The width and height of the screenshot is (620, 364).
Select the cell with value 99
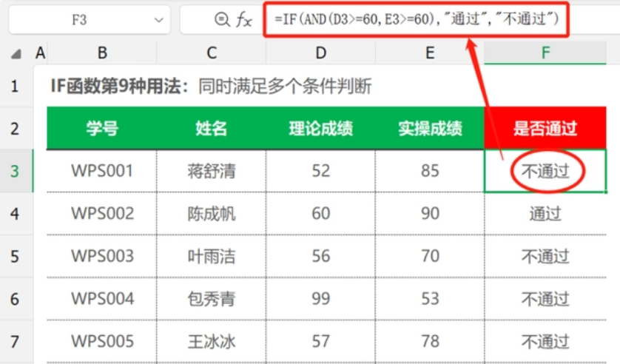coord(320,299)
